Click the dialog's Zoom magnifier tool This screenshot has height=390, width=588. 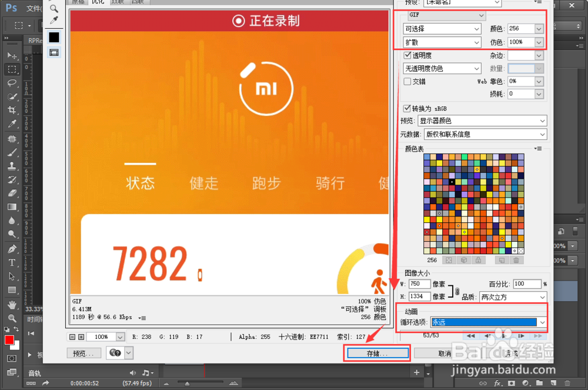(54, 8)
